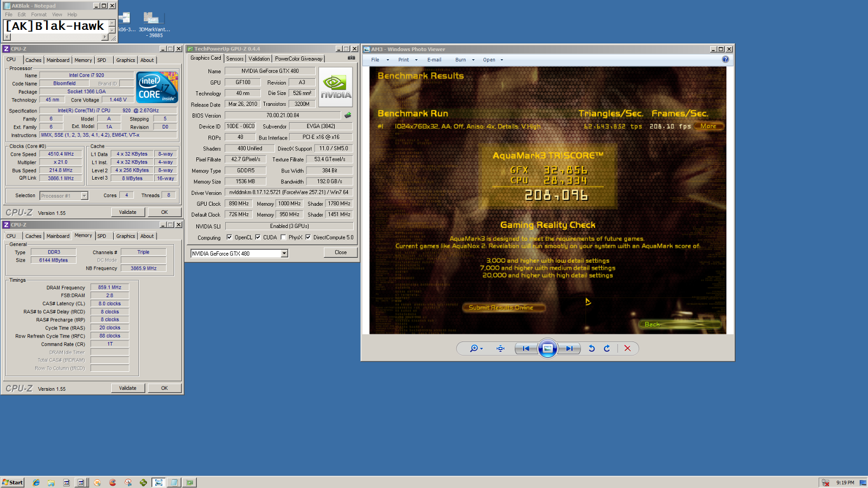This screenshot has width=868, height=488.
Task: Open Graphics tab in upper CPU-Z window
Action: [125, 60]
